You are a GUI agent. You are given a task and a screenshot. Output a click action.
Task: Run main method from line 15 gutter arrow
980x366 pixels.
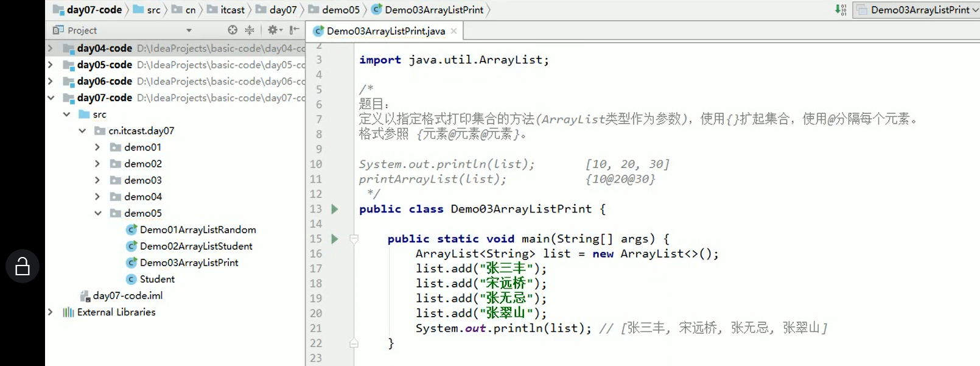click(335, 239)
